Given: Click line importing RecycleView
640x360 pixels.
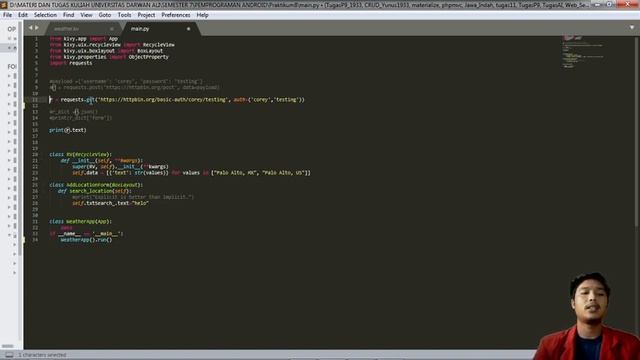Looking at the screenshot, I should (112, 45).
